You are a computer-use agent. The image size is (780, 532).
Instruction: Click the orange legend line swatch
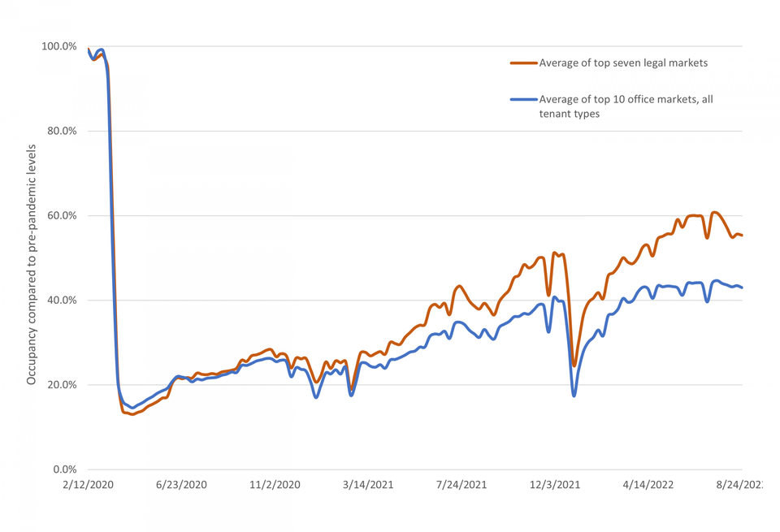[x=524, y=63]
